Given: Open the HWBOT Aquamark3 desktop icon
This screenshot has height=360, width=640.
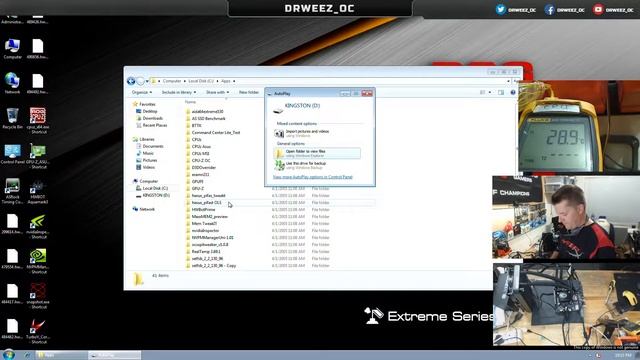Looking at the screenshot, I should pos(38,191).
